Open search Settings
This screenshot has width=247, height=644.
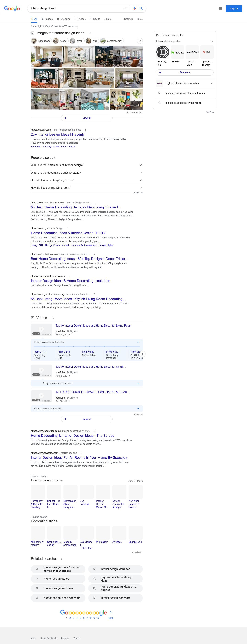(128, 19)
